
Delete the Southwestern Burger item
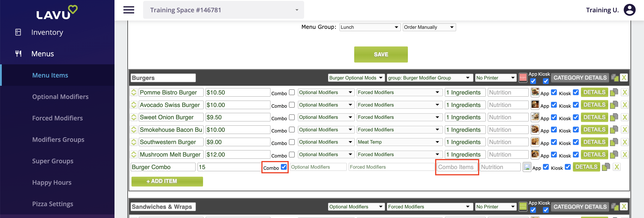pyautogui.click(x=625, y=142)
